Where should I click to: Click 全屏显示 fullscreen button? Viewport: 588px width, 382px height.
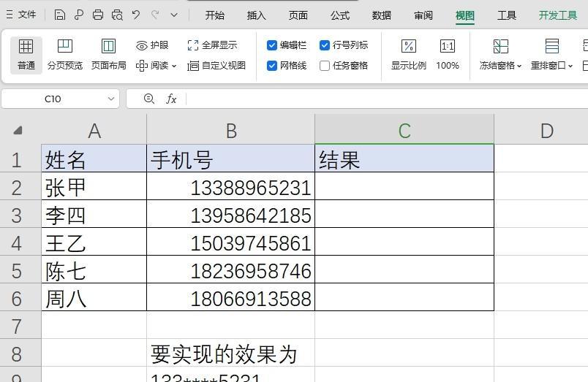[x=212, y=45]
